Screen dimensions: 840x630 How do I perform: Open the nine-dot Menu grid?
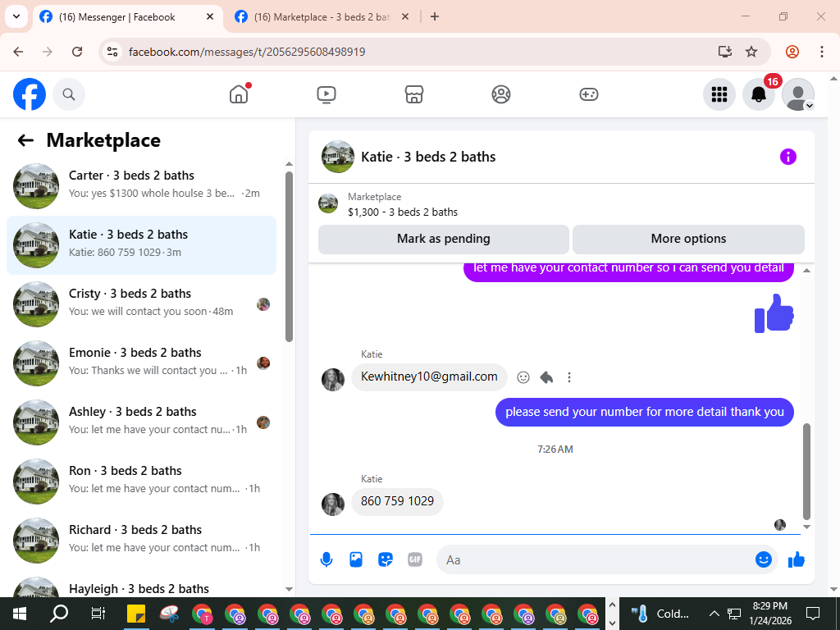[x=719, y=94]
